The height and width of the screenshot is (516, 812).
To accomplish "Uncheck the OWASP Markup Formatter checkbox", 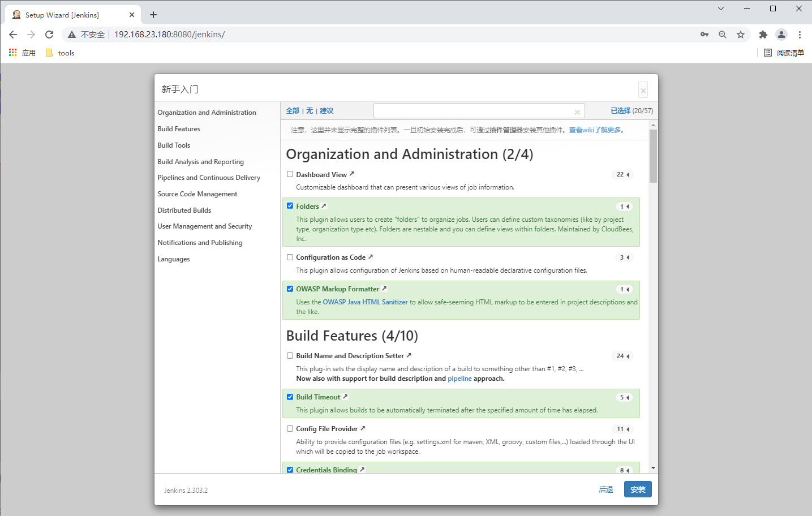I will pyautogui.click(x=290, y=289).
